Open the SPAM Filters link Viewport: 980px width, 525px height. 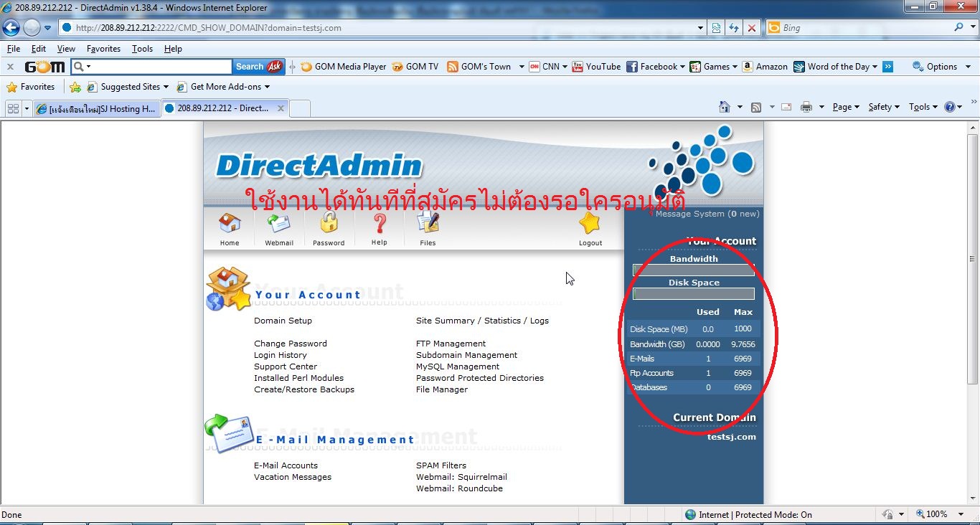coord(441,465)
